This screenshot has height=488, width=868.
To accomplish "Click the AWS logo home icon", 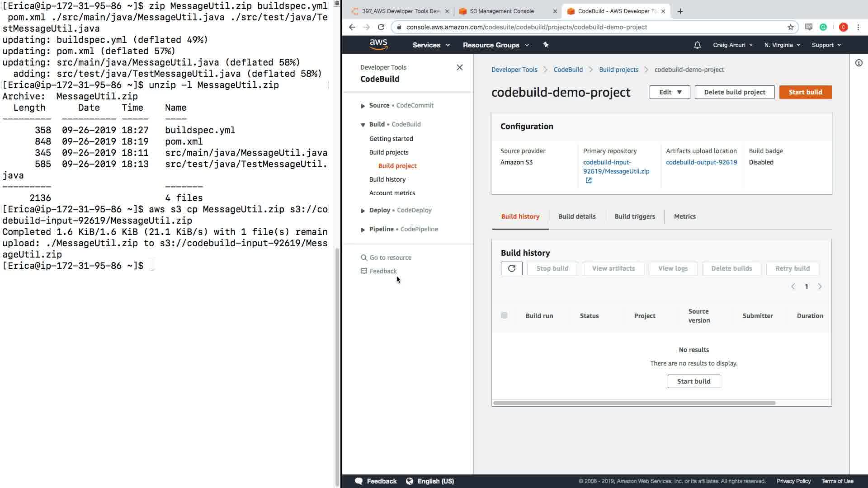I will (378, 44).
